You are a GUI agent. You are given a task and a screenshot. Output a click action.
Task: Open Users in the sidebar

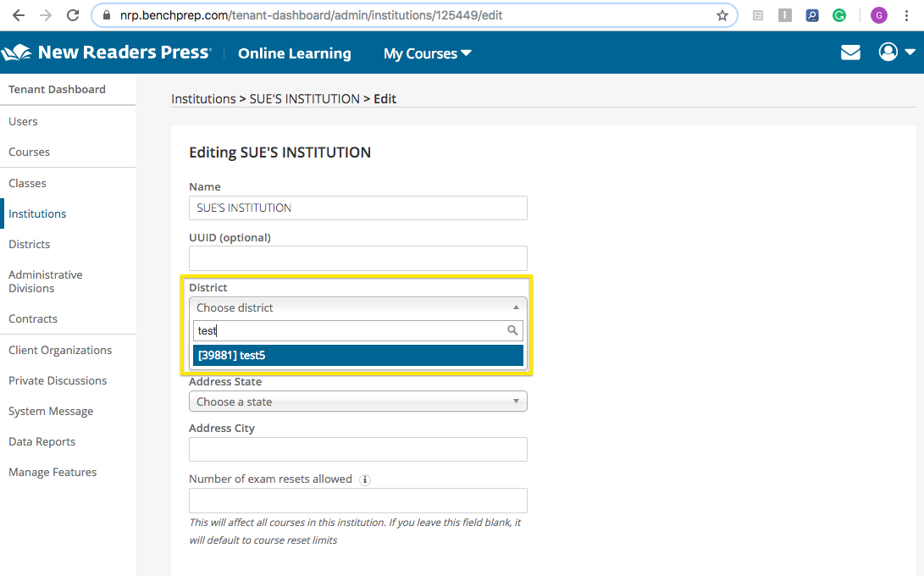(x=23, y=121)
